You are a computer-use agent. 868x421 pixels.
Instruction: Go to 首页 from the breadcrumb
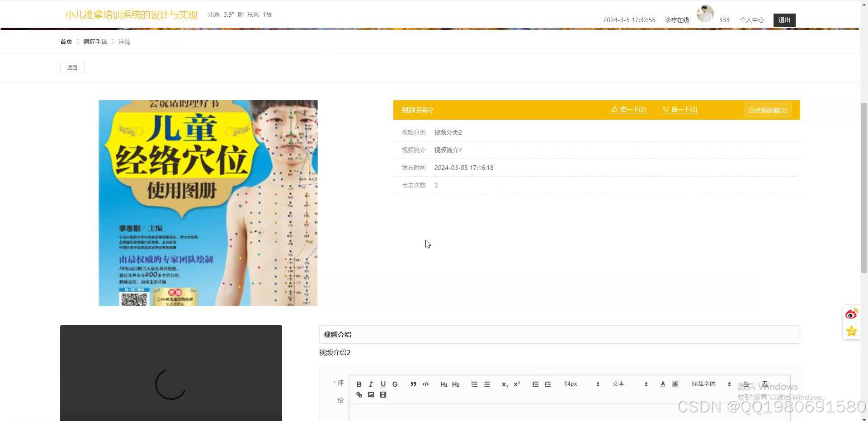coord(66,41)
